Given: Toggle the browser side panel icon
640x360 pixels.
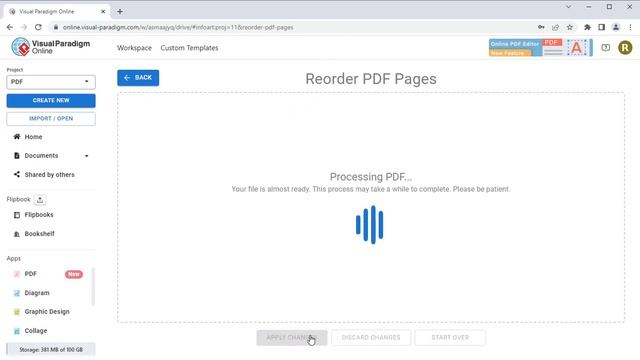Looking at the screenshot, I should pyautogui.click(x=602, y=27).
